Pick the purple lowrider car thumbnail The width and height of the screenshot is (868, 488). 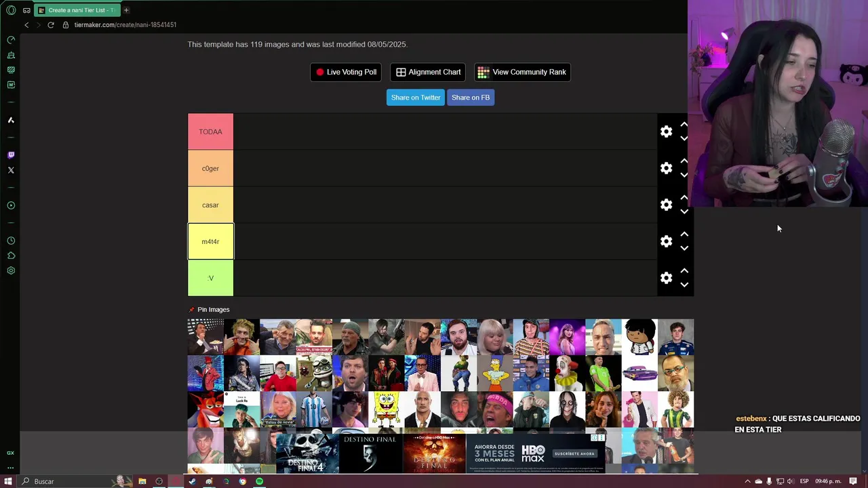pos(639,373)
